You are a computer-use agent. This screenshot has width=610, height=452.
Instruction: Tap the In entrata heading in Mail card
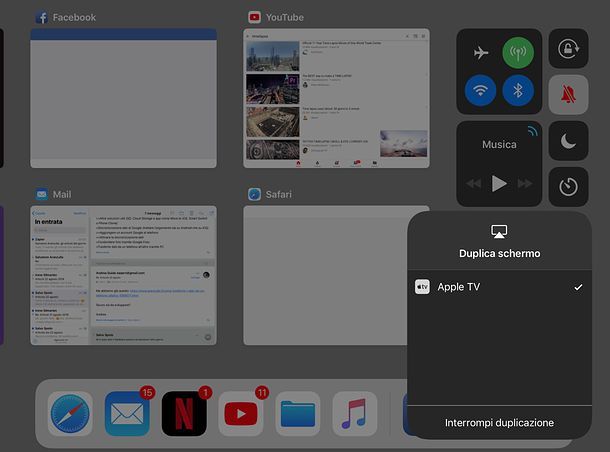click(x=48, y=222)
